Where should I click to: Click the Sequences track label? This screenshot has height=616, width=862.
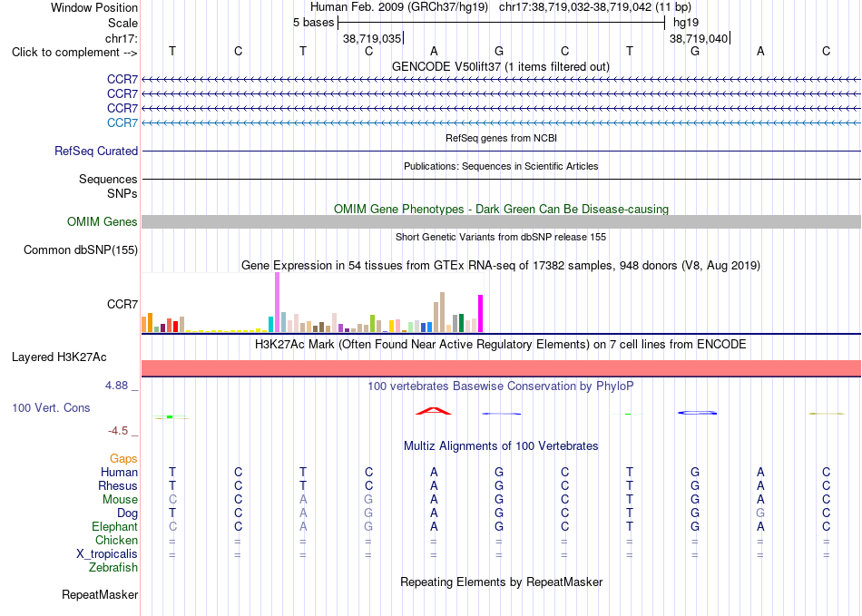(x=108, y=179)
